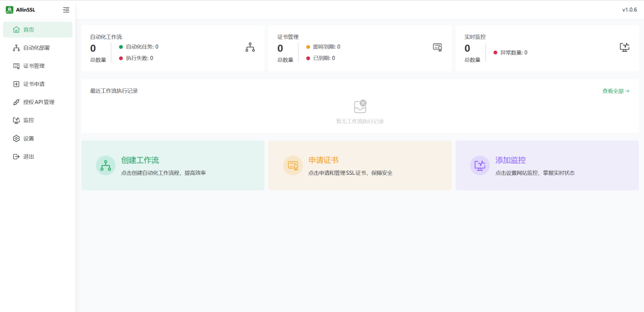The width and height of the screenshot is (644, 312).
Task: Choose 退出 to log out
Action: pos(38,156)
